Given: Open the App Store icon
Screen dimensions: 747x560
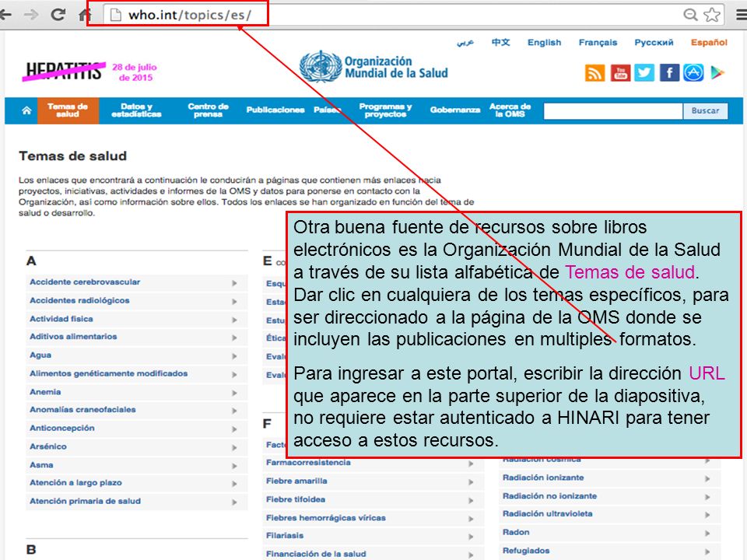Looking at the screenshot, I should (693, 73).
